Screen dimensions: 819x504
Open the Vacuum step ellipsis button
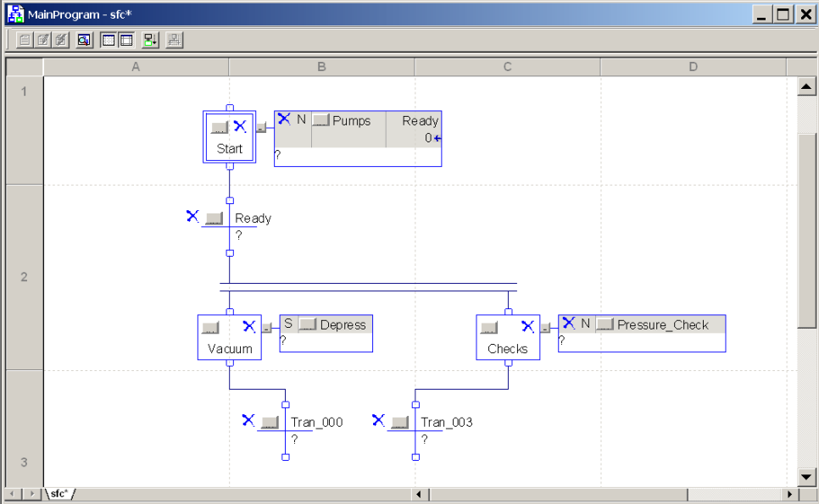point(210,328)
